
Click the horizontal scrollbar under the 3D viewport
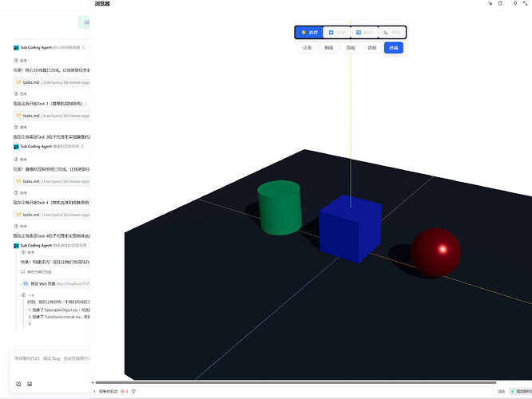296,382
